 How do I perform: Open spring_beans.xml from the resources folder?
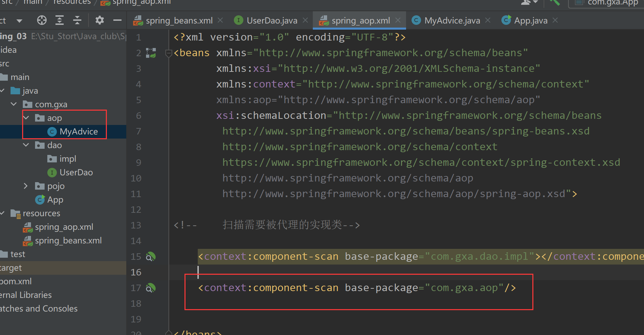click(x=68, y=240)
